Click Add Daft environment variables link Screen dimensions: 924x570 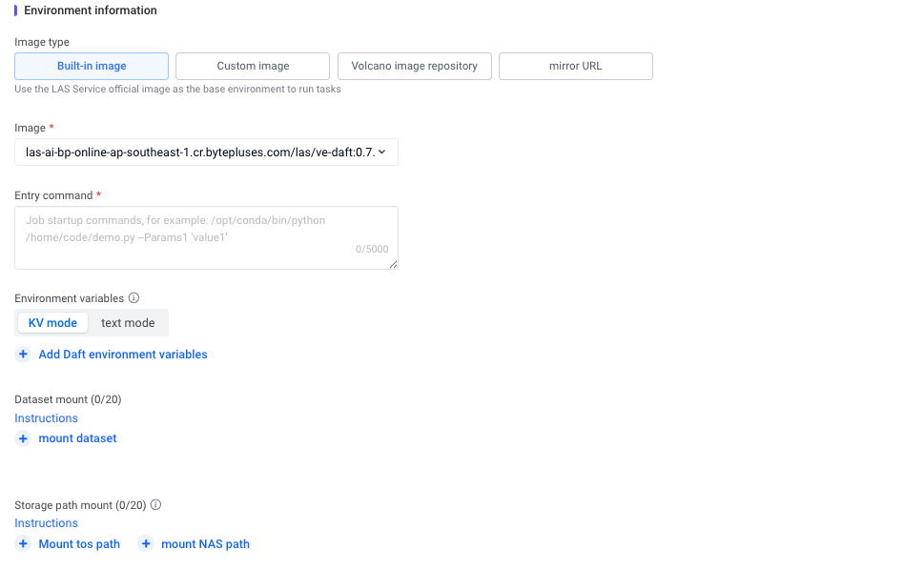123,355
